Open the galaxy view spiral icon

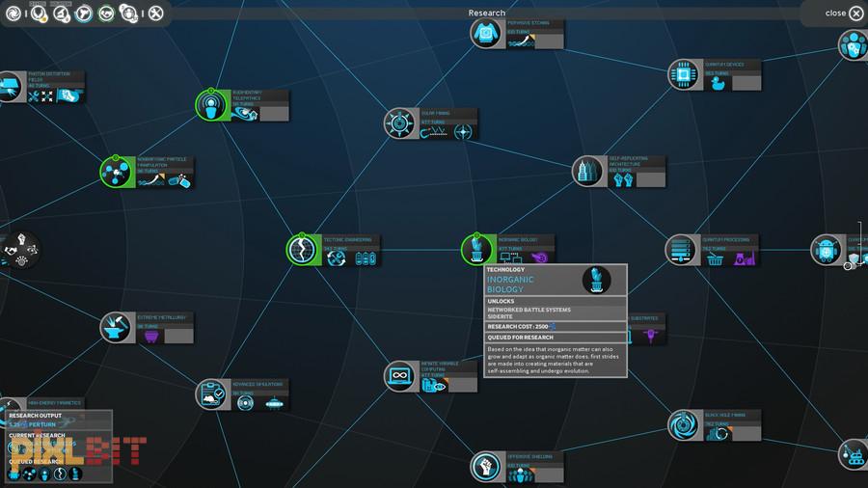point(14,14)
